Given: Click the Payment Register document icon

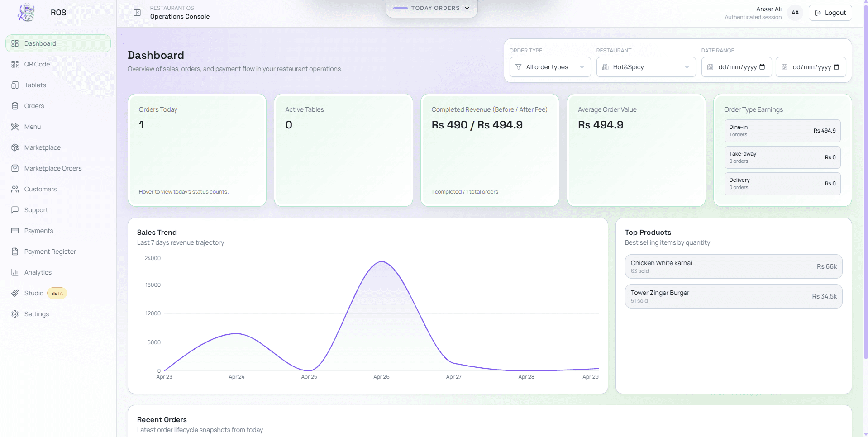Looking at the screenshot, I should click(x=15, y=252).
